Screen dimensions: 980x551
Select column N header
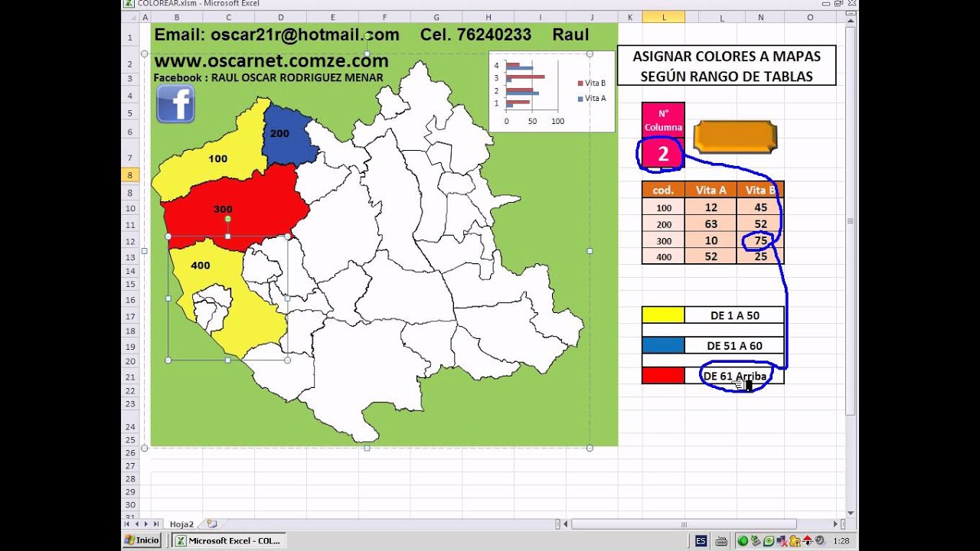click(760, 17)
